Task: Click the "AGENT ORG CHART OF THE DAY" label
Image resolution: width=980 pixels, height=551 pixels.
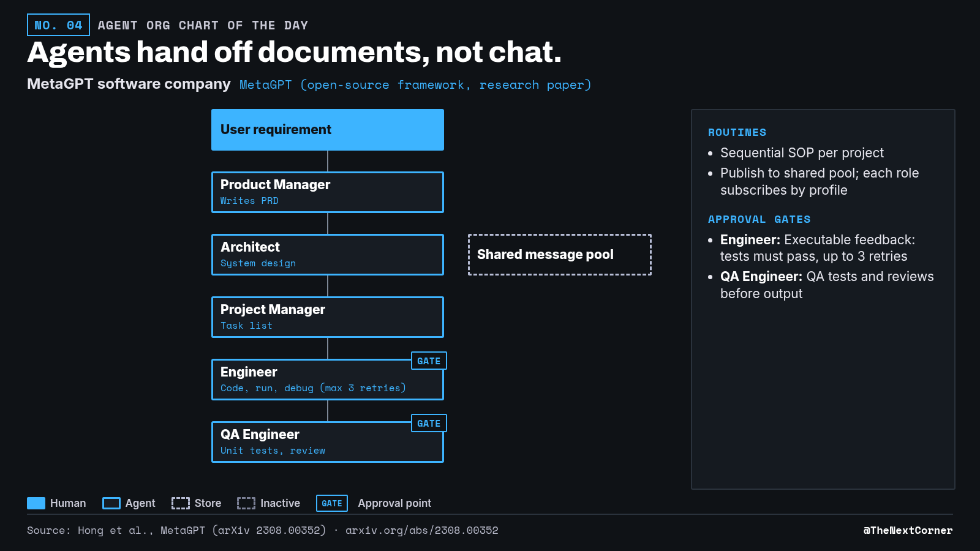Action: pos(203,25)
